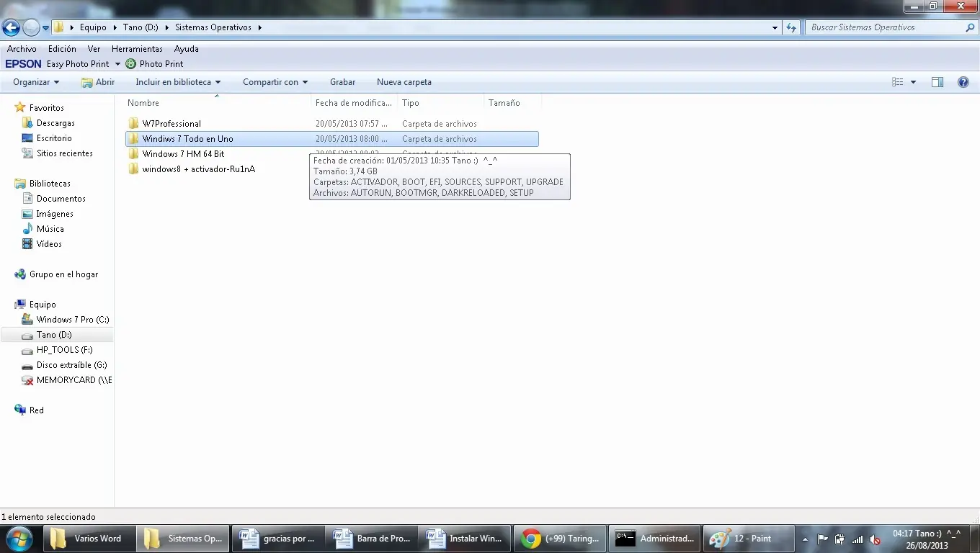Click Equipo in the address breadcrumb
The image size is (980, 553).
(93, 27)
